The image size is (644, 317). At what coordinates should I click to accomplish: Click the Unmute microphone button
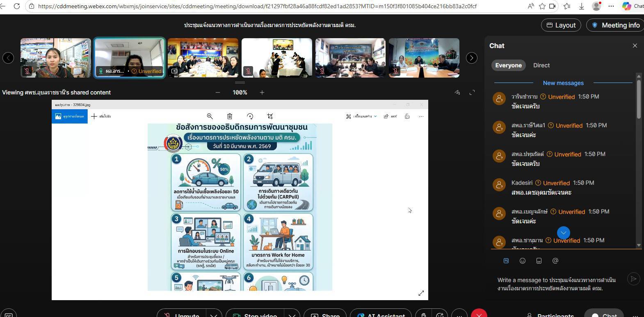click(x=181, y=314)
